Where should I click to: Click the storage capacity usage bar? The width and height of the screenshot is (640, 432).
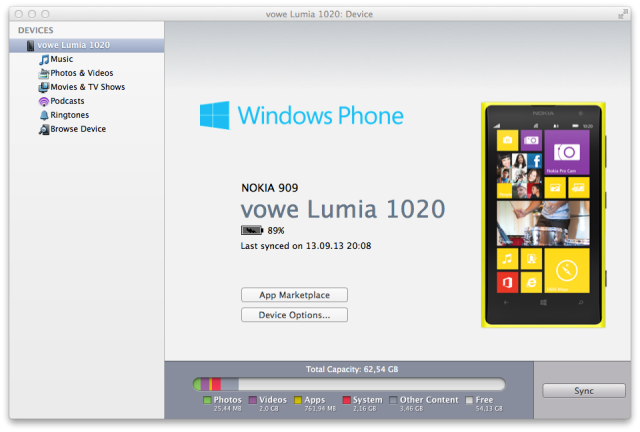click(349, 384)
